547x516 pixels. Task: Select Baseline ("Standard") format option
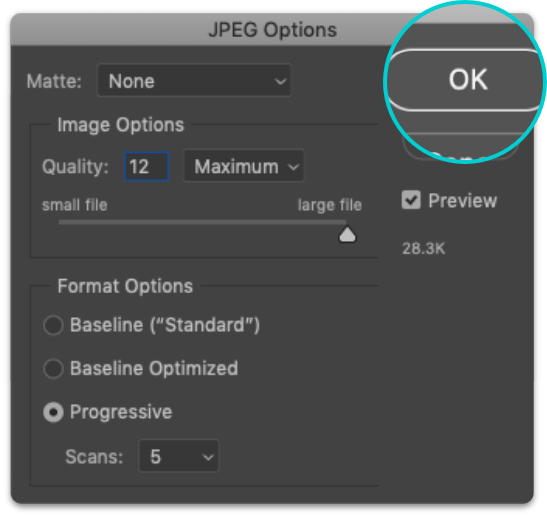point(53,325)
